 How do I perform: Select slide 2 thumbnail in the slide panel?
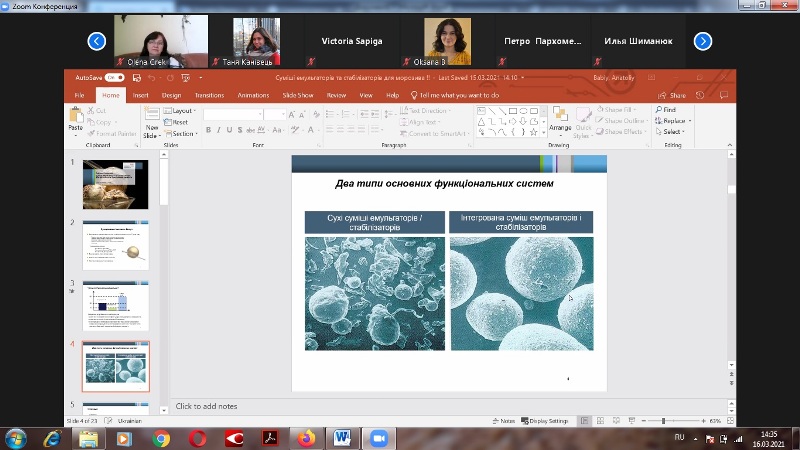(115, 245)
